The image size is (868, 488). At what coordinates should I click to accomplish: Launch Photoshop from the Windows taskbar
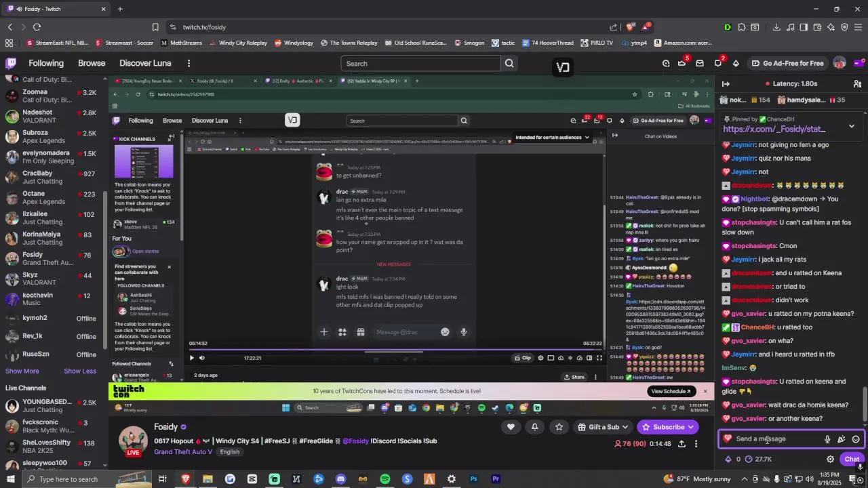[473, 479]
